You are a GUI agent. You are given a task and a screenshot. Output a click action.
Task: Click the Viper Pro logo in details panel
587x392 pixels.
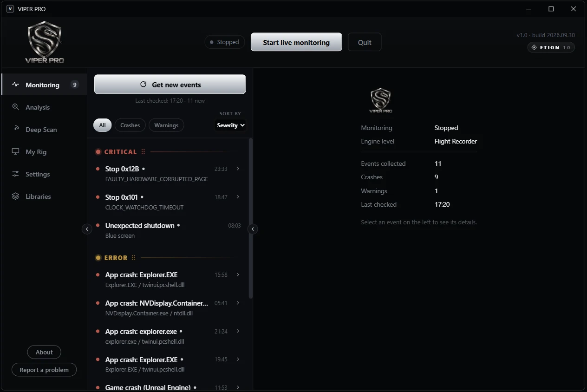(381, 100)
